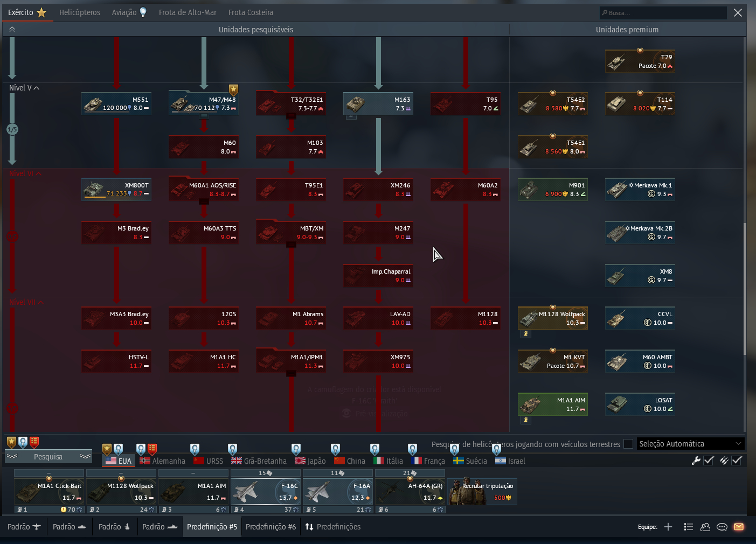Select the M901 premium vehicle
The width and height of the screenshot is (756, 544).
(553, 189)
